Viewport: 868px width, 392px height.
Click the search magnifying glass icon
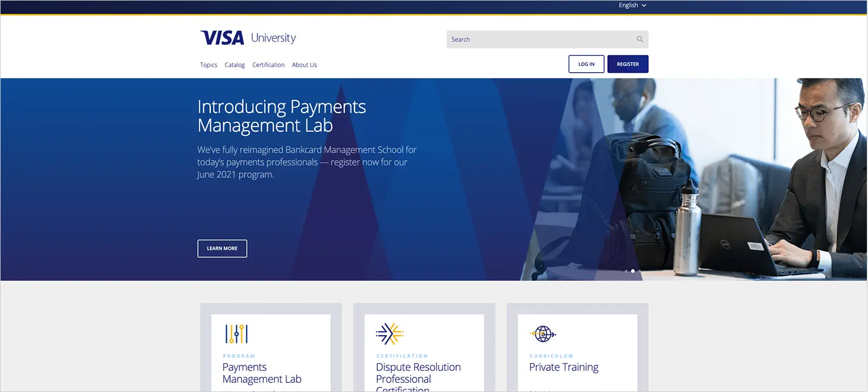coord(640,39)
